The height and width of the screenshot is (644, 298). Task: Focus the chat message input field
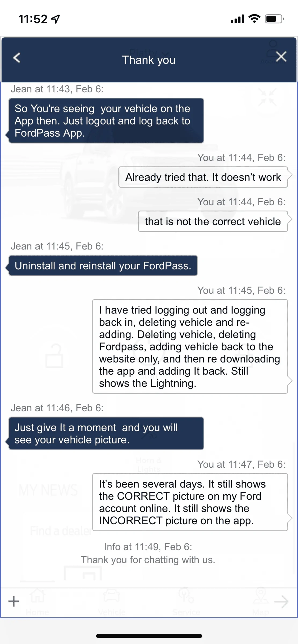[x=145, y=601]
